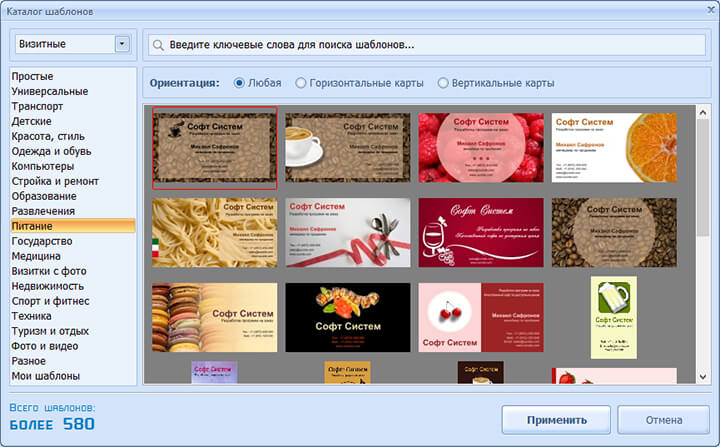Select the coffee cup business card template

point(348,147)
